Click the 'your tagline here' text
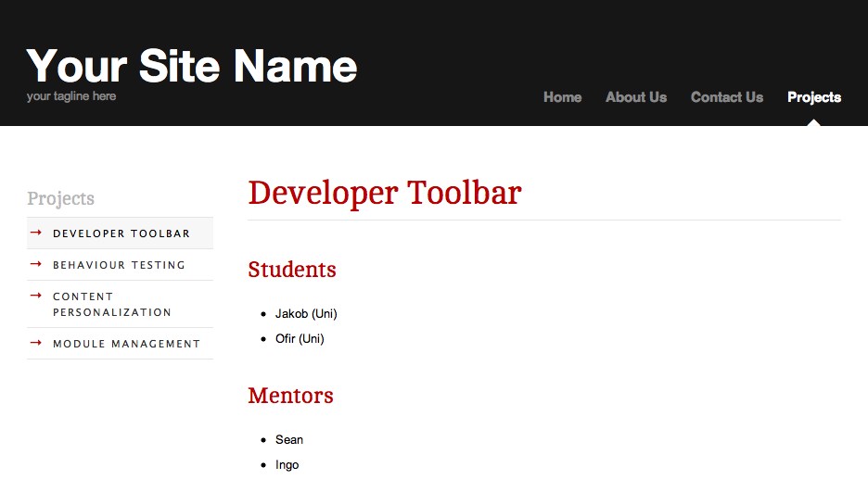The width and height of the screenshot is (868, 492). 71,96
